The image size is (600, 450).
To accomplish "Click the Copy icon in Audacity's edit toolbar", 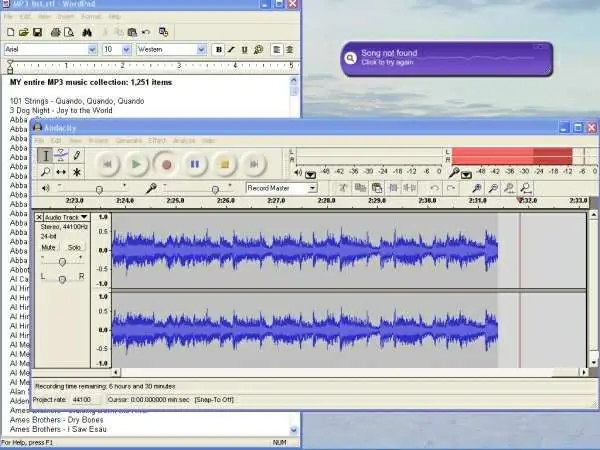I will tap(360, 188).
